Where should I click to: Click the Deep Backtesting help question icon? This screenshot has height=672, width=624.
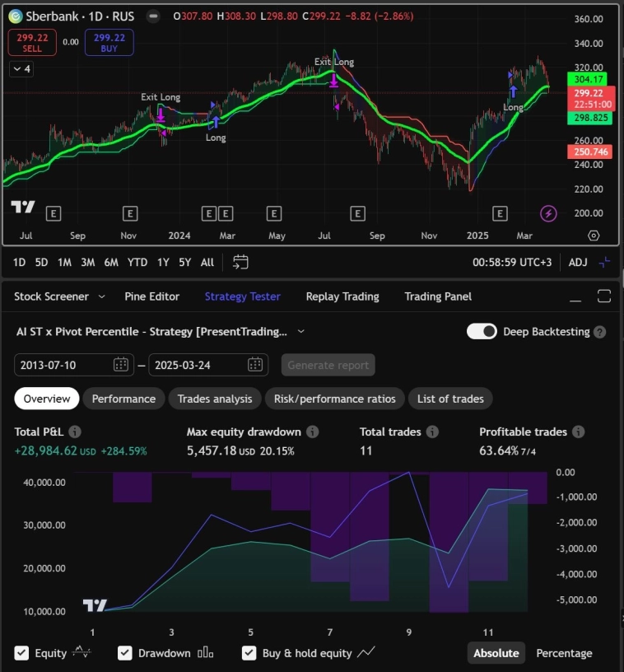(600, 332)
